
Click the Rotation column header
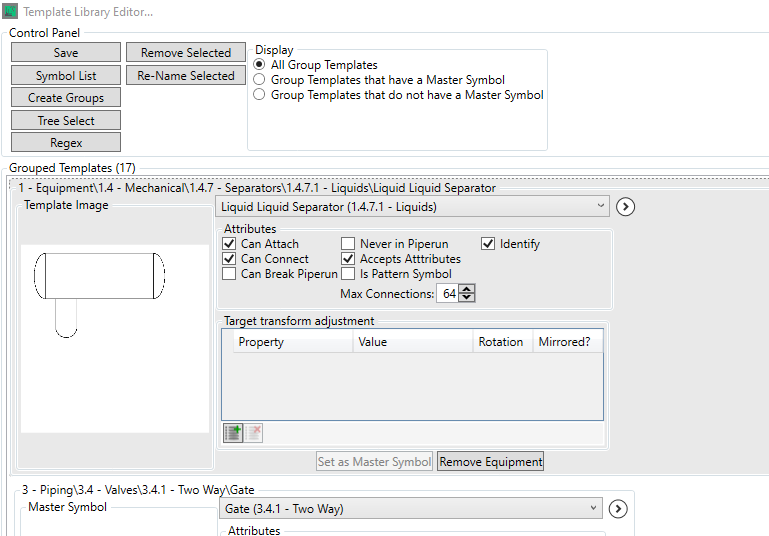coord(500,342)
